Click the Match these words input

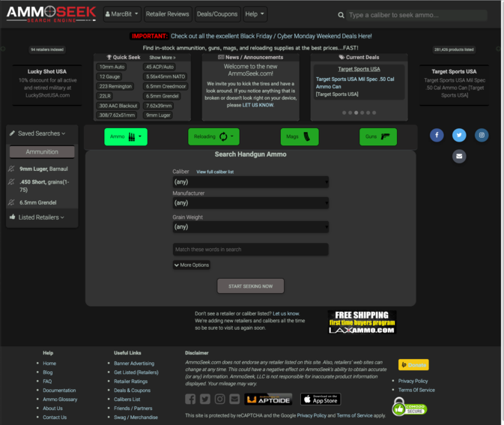coord(250,250)
